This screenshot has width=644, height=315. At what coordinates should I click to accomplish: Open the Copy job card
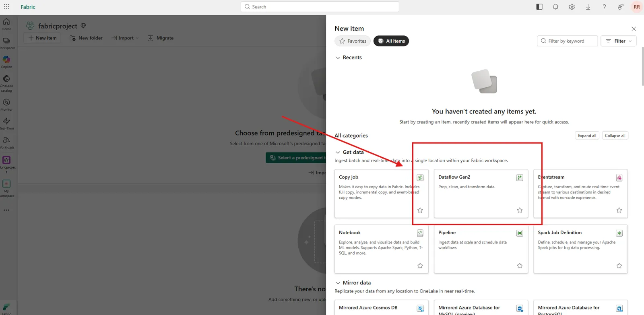click(381, 194)
